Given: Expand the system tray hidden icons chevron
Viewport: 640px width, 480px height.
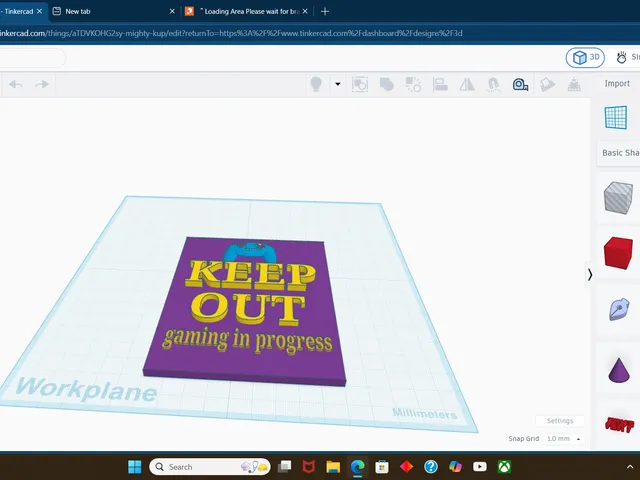Looking at the screenshot, I should tap(630, 467).
